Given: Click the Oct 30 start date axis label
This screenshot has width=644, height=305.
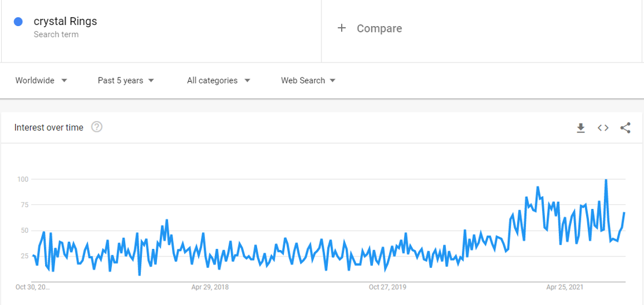Looking at the screenshot, I should [33, 288].
